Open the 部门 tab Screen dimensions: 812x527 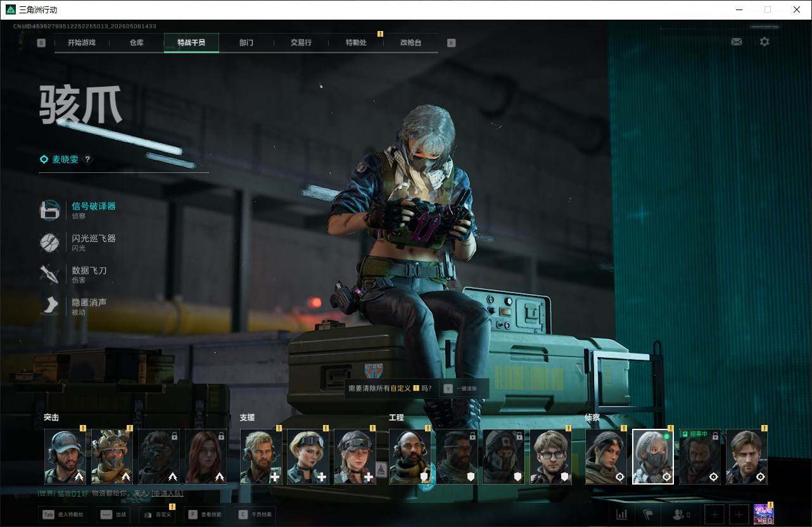246,42
